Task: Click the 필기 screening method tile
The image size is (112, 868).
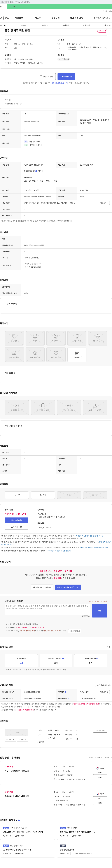Action: click(x=69, y=495)
